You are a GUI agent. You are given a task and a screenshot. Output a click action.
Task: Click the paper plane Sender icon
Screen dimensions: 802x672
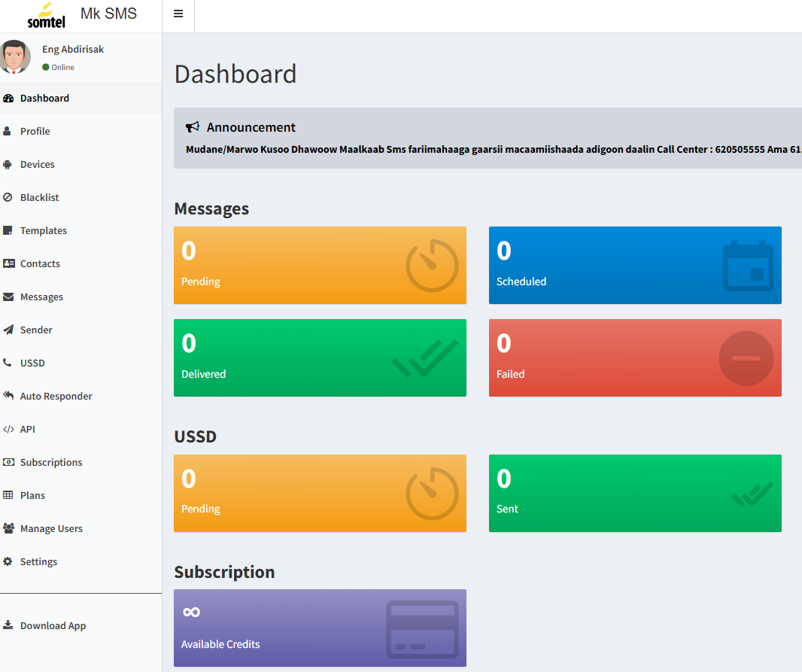pos(8,330)
